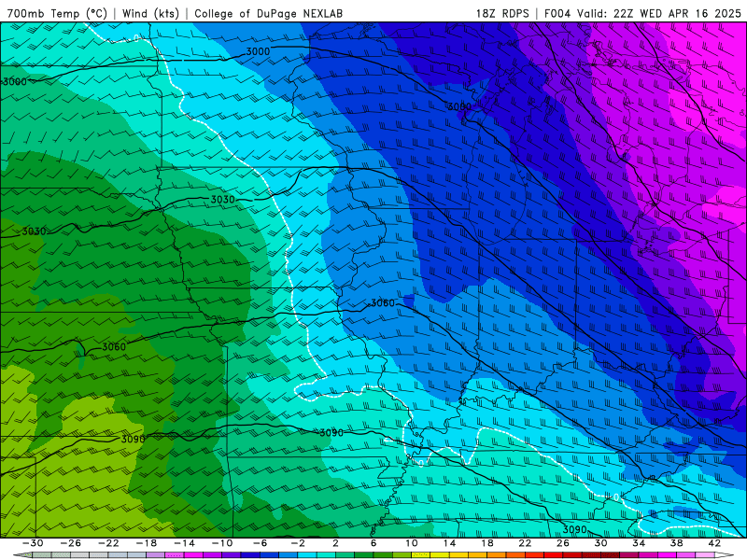This screenshot has width=747, height=560.
Task: Click the 2 degree scale label
Action: coord(335,543)
